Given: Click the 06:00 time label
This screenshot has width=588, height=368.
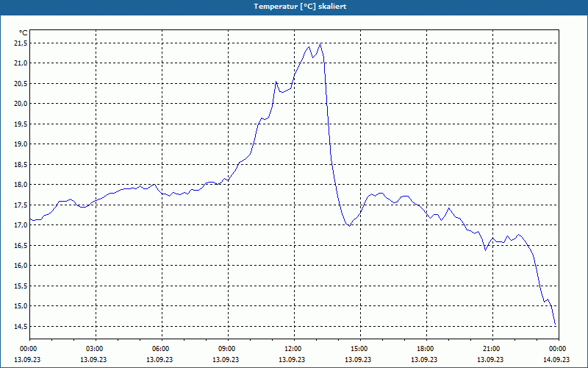Looking at the screenshot, I should (161, 349).
